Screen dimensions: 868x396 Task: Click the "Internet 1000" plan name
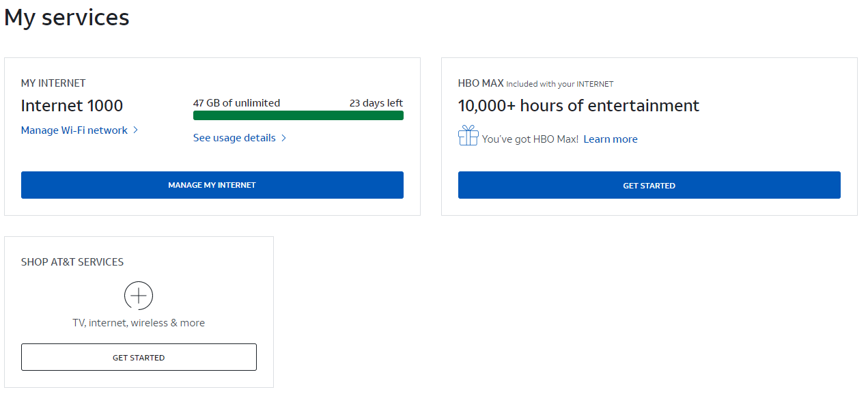coord(72,106)
